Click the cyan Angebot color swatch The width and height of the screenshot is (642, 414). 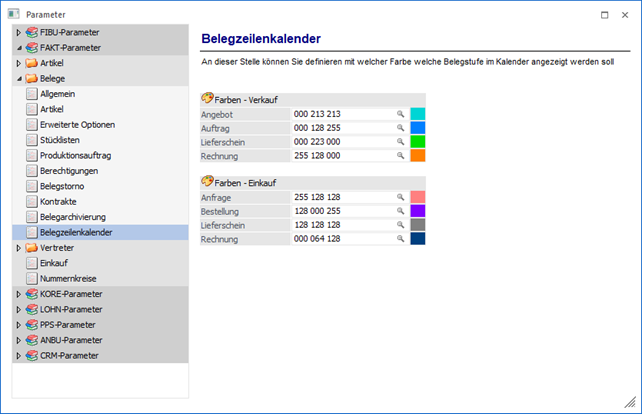[x=418, y=114]
